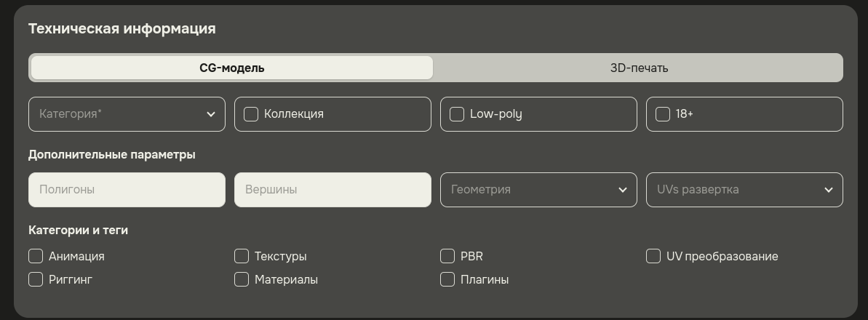Viewport: 868px width, 320px height.
Task: Enable the Риггинг checkbox
Action: 36,279
